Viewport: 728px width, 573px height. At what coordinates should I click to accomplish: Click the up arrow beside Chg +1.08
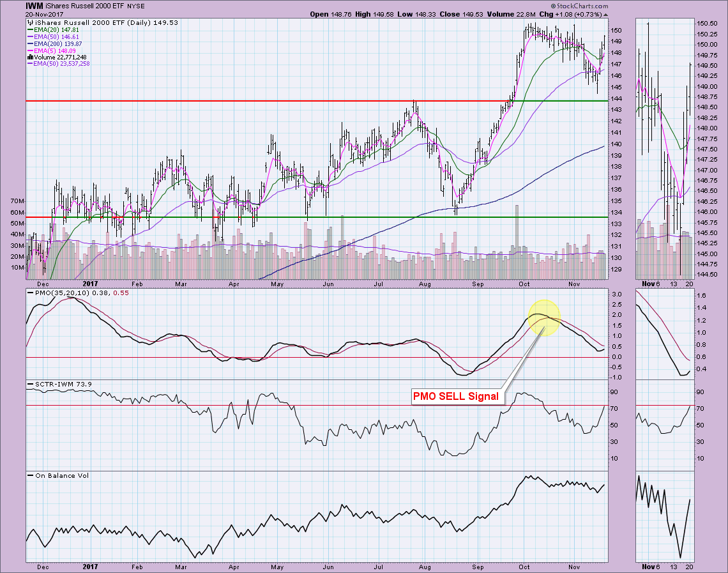[605, 15]
